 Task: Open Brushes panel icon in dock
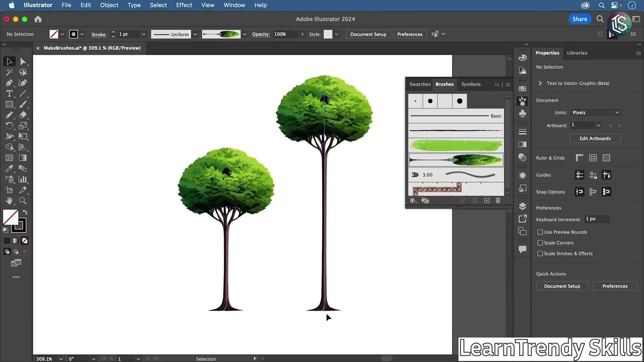522,101
